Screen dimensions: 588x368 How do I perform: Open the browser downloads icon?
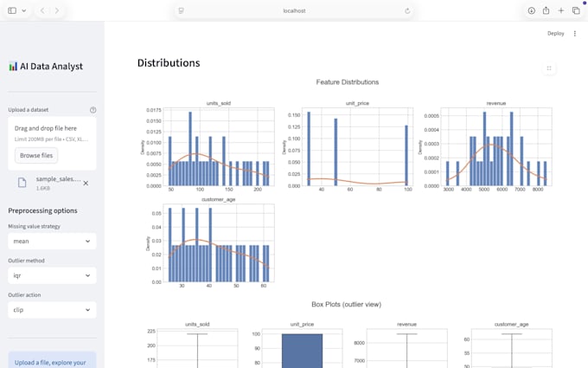click(x=532, y=10)
